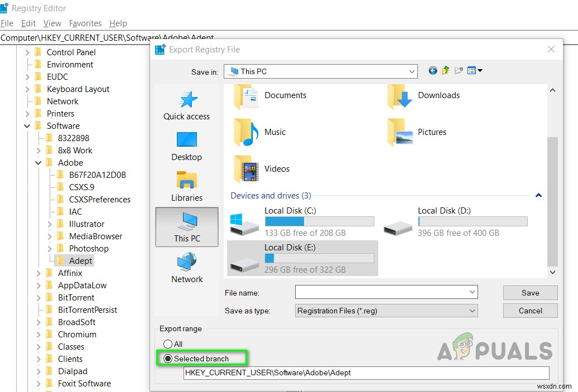Click the Up One Level folder icon
This screenshot has height=392, width=578.
coord(445,70)
